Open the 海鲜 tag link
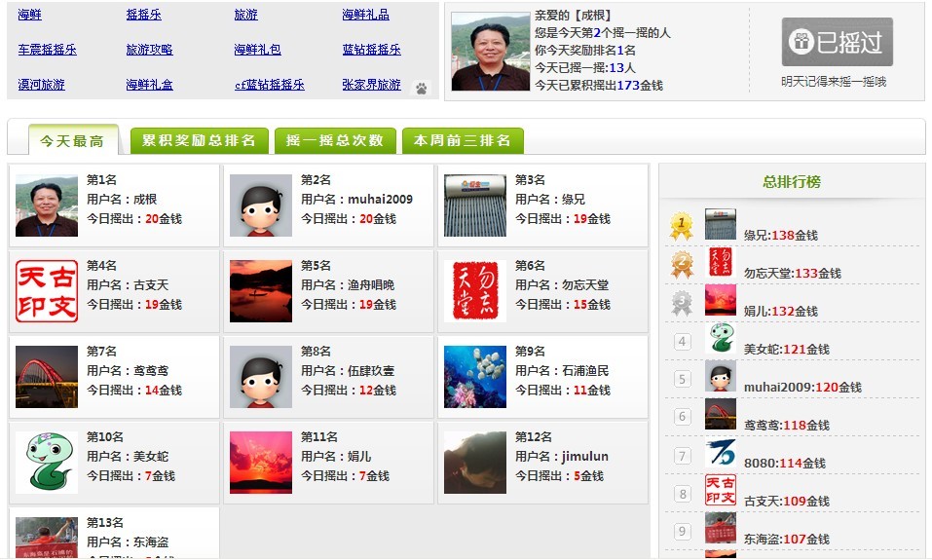This screenshot has height=560, width=932. (x=29, y=16)
